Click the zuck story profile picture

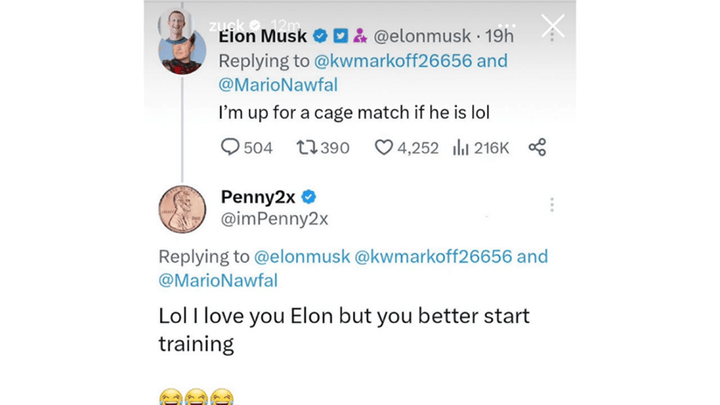pos(175,24)
